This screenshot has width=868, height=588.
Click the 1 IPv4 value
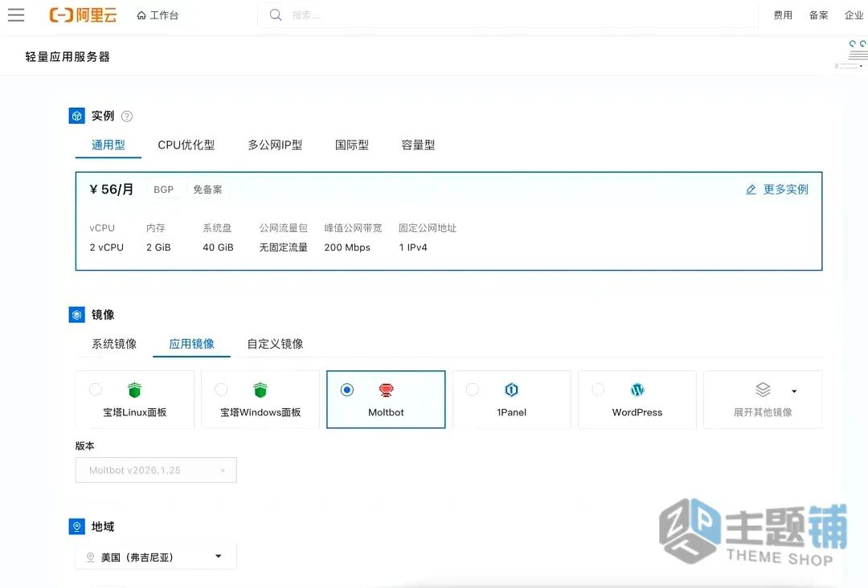tap(413, 248)
